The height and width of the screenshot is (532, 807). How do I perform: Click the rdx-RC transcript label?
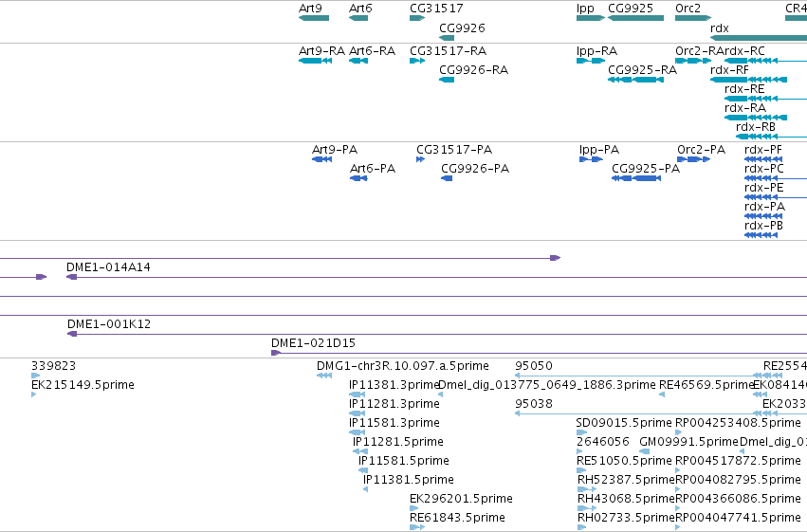744,51
